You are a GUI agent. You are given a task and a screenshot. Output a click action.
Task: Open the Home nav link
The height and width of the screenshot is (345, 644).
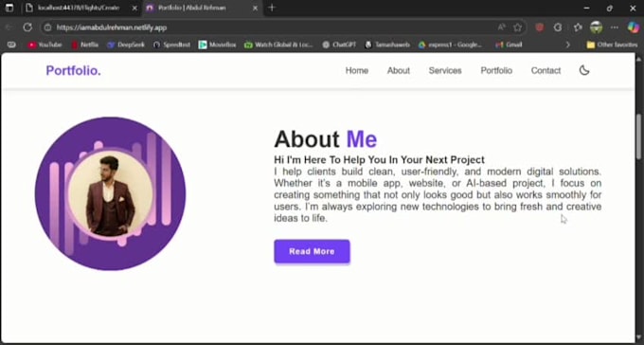click(x=356, y=71)
